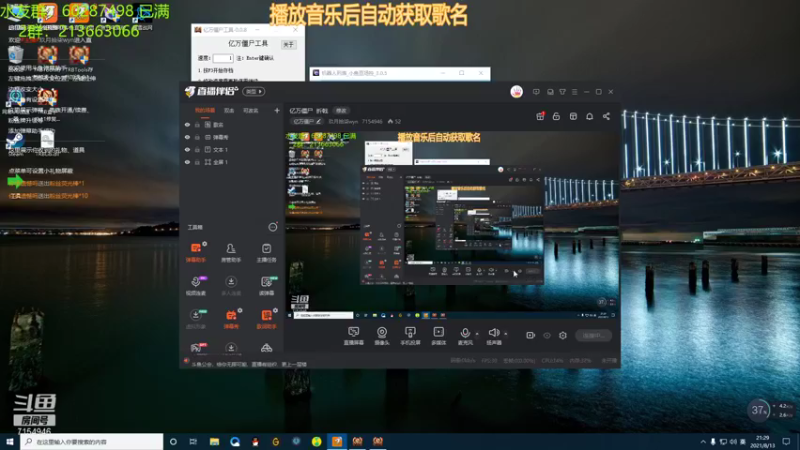Toggle preview visibility eye in bottom bar

[x=547, y=335]
